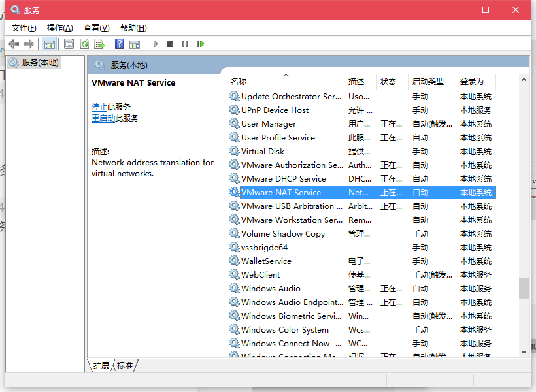Open the 查看(V) menu
Viewport: 536px width, 392px height.
(x=96, y=28)
